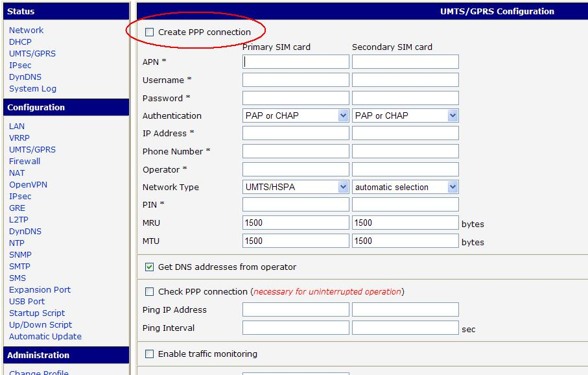The width and height of the screenshot is (588, 375).
Task: Toggle the Check PPP connection checkbox
Action: coord(150,291)
